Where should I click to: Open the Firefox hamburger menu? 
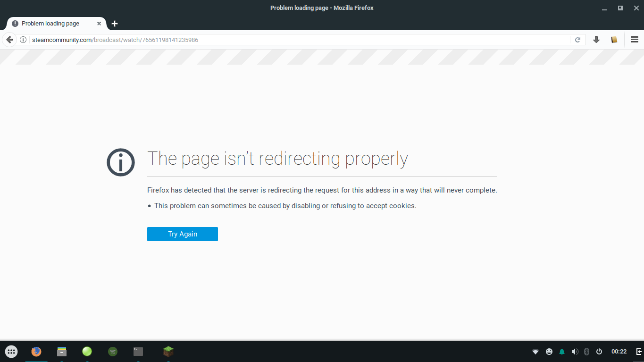[635, 40]
